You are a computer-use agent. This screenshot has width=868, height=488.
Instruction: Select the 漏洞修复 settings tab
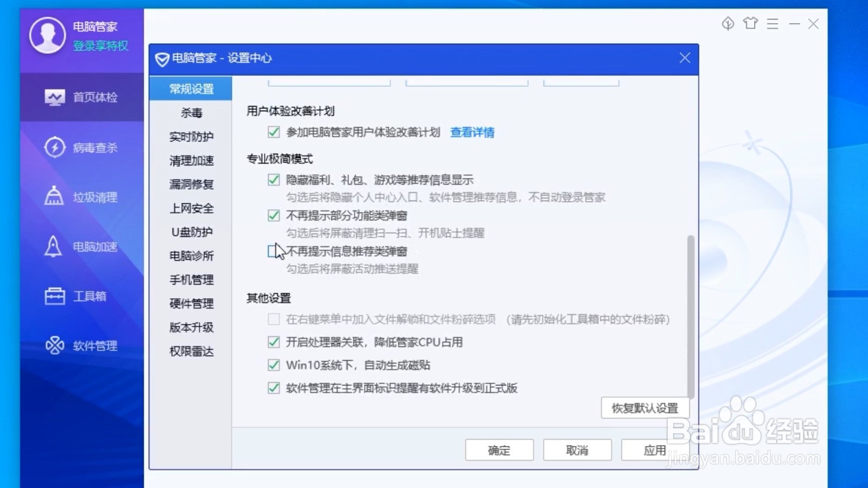[x=191, y=184]
